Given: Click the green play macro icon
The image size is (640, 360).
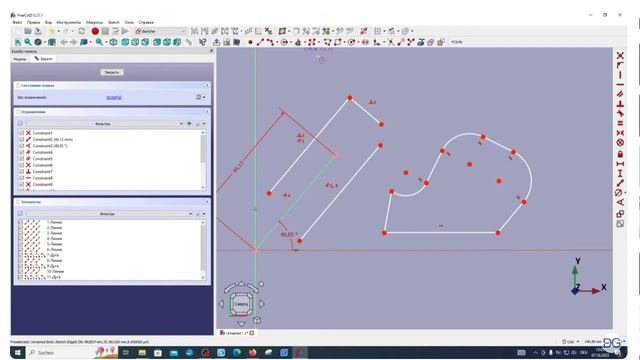Looking at the screenshot, I should pyautogui.click(x=125, y=31).
